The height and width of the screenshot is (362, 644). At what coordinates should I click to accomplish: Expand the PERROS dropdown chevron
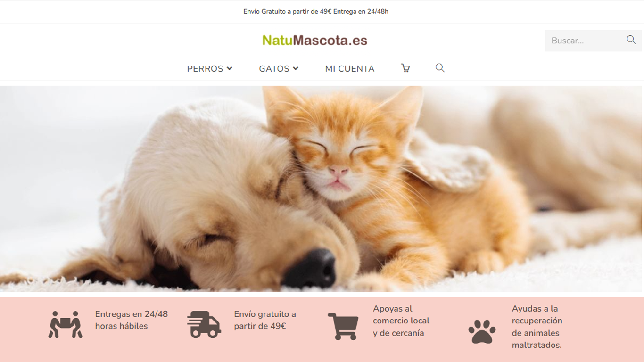point(230,68)
